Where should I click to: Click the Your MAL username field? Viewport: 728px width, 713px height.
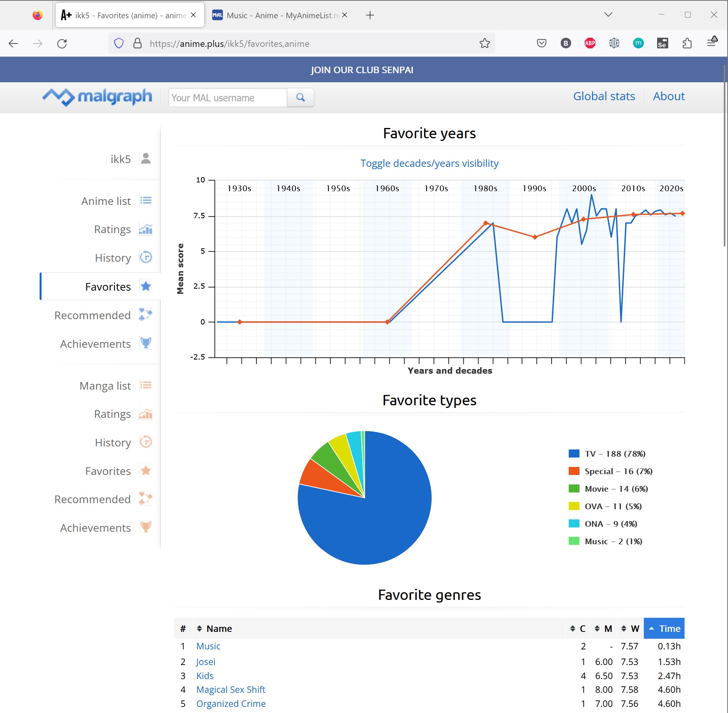[227, 98]
